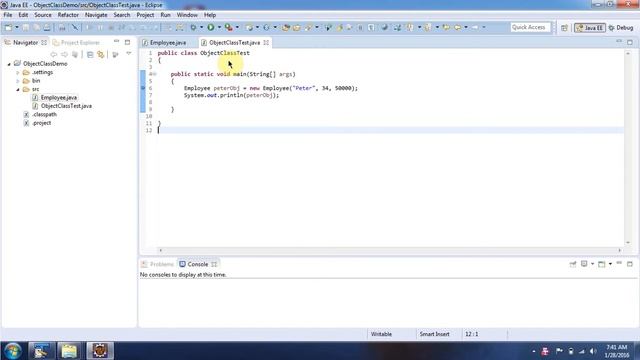640x360 pixels.
Task: Open the Help menu
Action: point(210,15)
